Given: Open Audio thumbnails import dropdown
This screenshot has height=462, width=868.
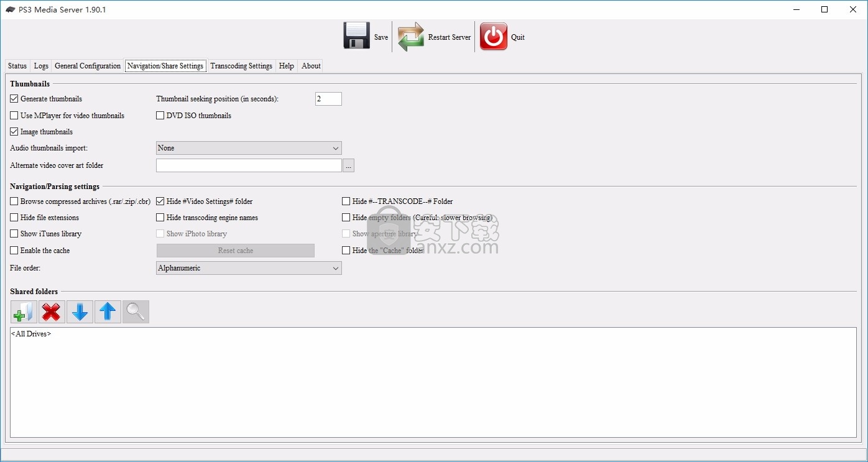Looking at the screenshot, I should click(x=249, y=148).
